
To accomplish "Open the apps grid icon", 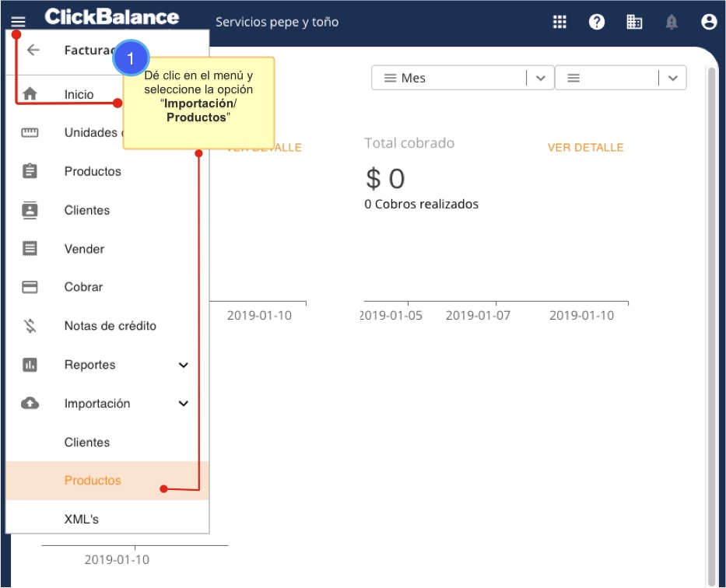I will [559, 23].
